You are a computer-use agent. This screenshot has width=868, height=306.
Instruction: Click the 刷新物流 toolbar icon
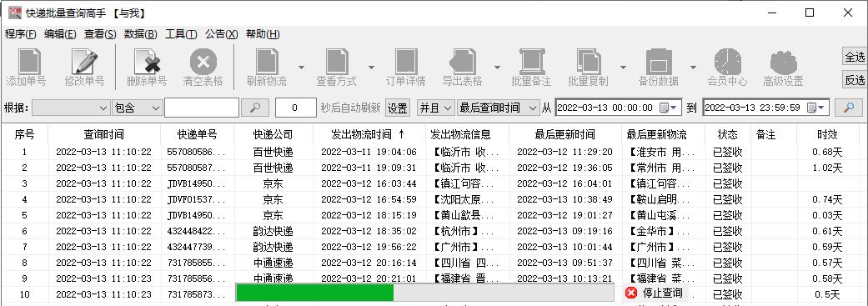click(x=267, y=61)
